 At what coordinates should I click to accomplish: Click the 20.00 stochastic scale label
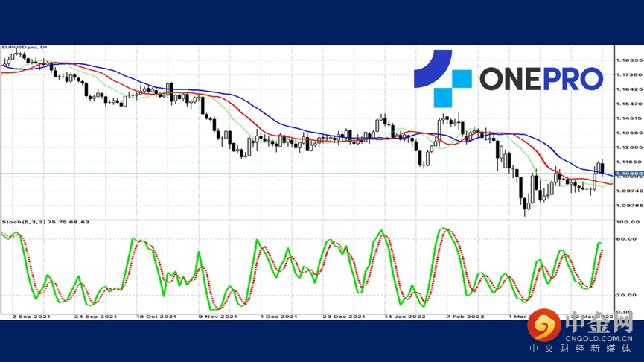point(628,295)
